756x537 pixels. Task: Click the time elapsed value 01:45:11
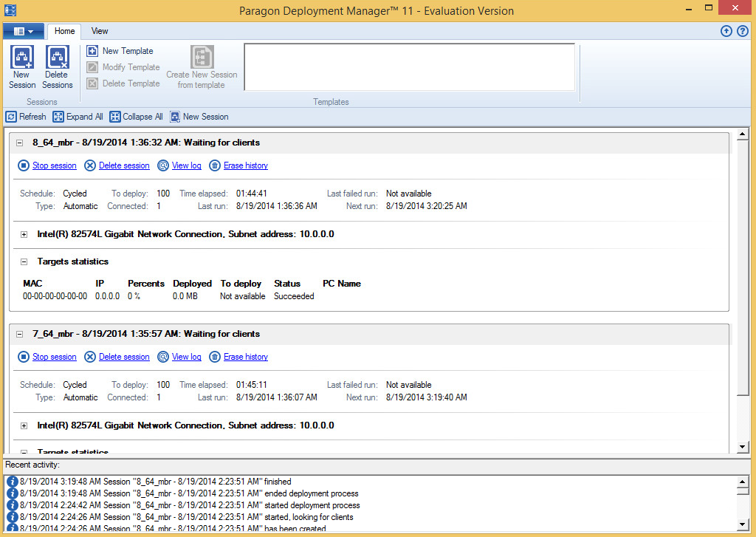point(252,385)
